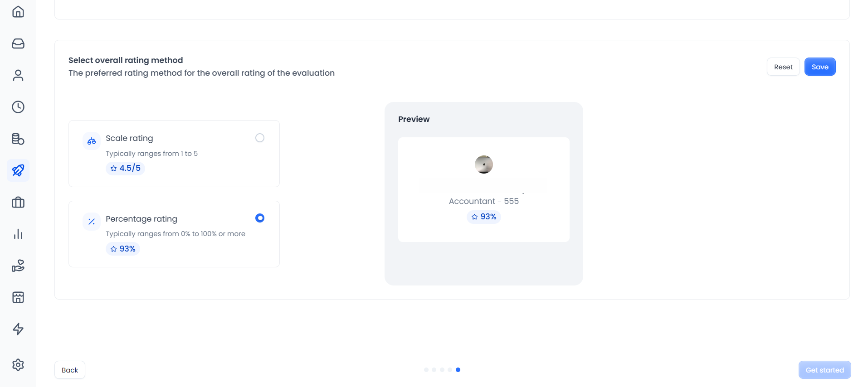This screenshot has height=387, width=868.
Task: Open the coins payroll icon
Action: pos(18,139)
